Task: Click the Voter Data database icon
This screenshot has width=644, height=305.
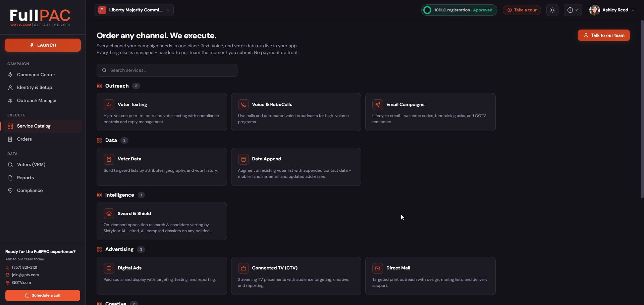Action: tap(109, 159)
